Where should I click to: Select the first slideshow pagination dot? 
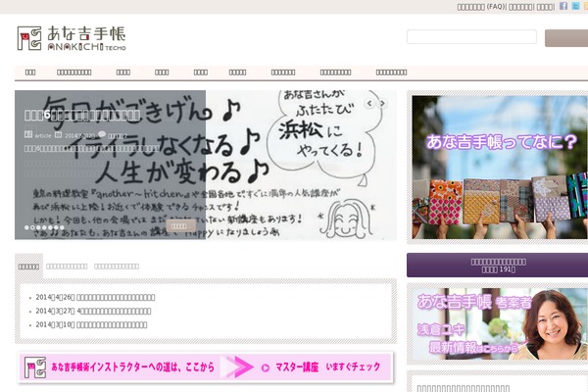(x=26, y=227)
